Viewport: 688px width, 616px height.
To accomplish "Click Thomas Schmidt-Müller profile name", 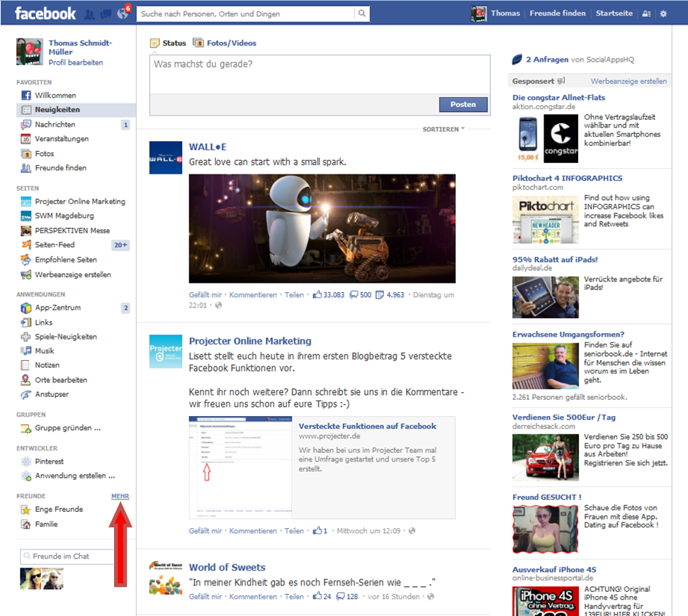I will [80, 47].
